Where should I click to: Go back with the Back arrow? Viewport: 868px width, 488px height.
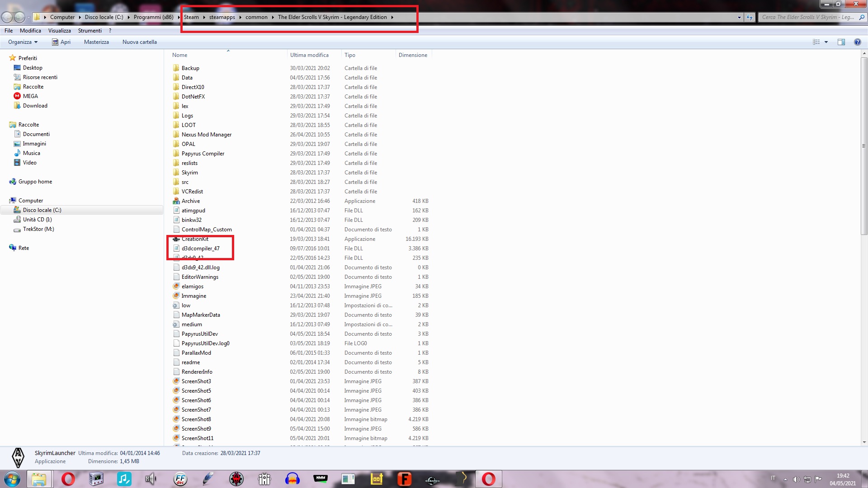pyautogui.click(x=7, y=17)
